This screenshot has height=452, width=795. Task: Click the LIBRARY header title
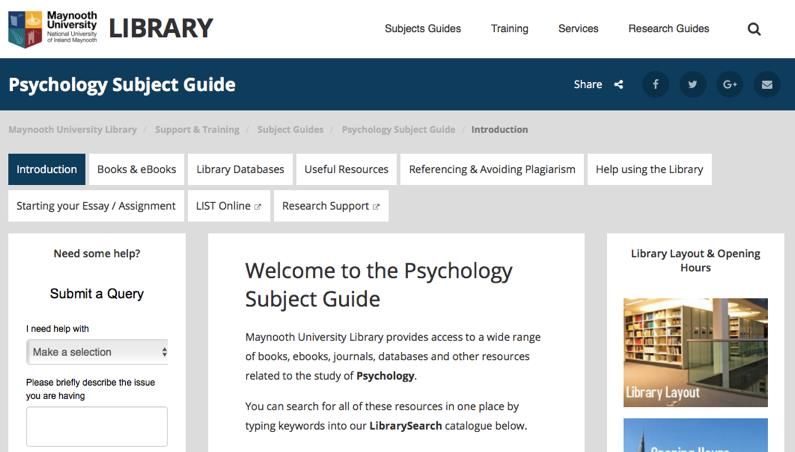[x=161, y=28]
